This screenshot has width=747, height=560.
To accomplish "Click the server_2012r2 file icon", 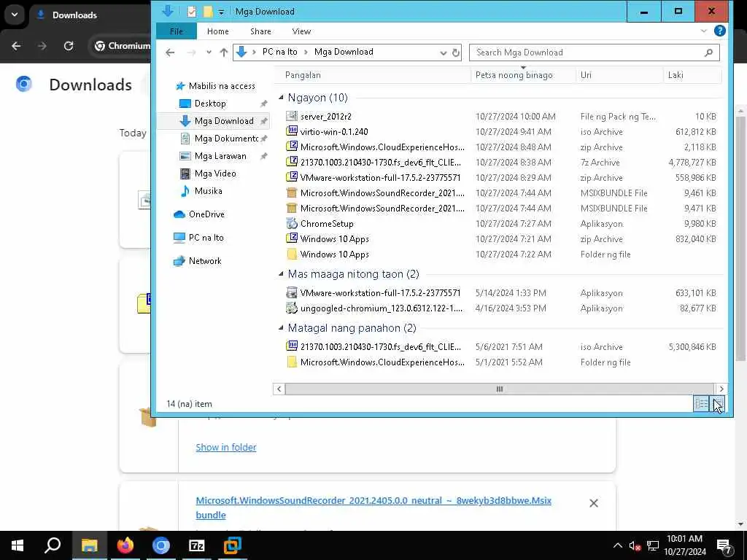I will tap(292, 116).
